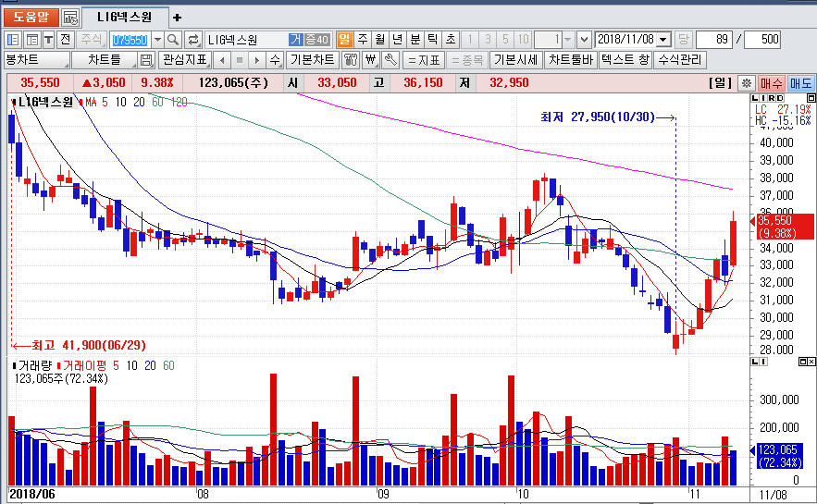Screen dimensions: 817x504
Task: Select the LIG넥스원 tab
Action: pos(125,18)
